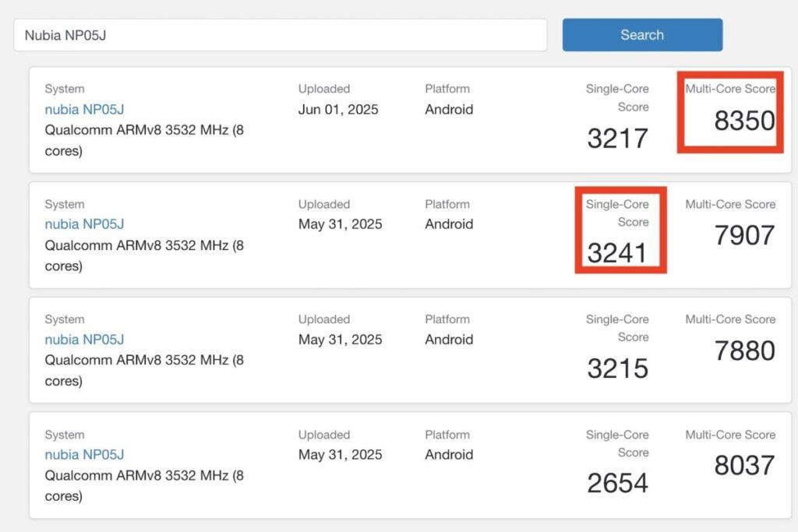Open the third nubia NP05J result link
This screenshot has width=798, height=532.
point(84,340)
